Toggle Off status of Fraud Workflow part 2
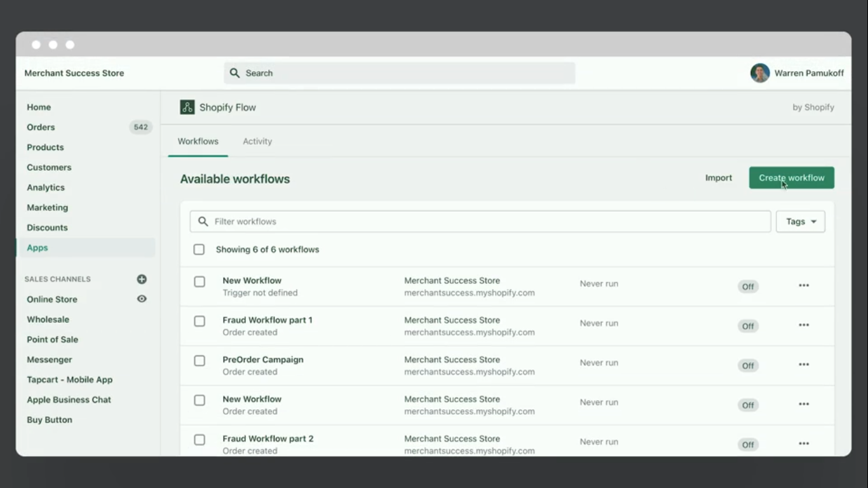This screenshot has width=868, height=488. [x=748, y=444]
